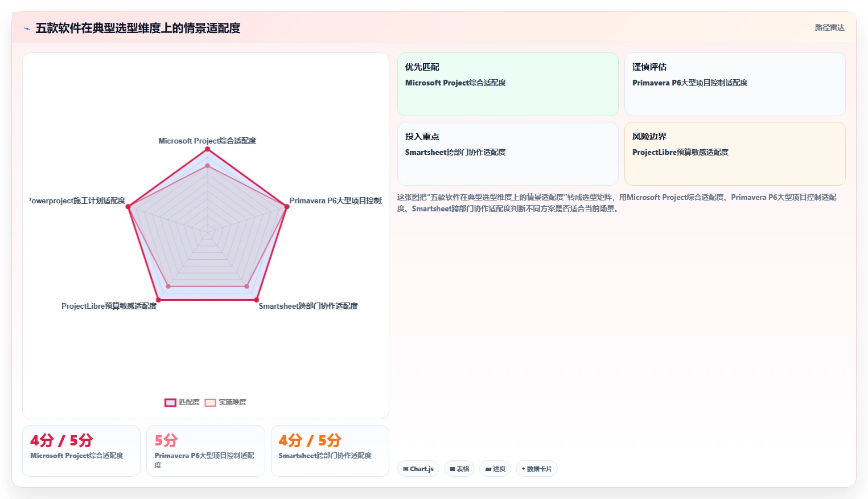
Task: Toggle the 实施难度 legend swatch
Action: coord(210,403)
